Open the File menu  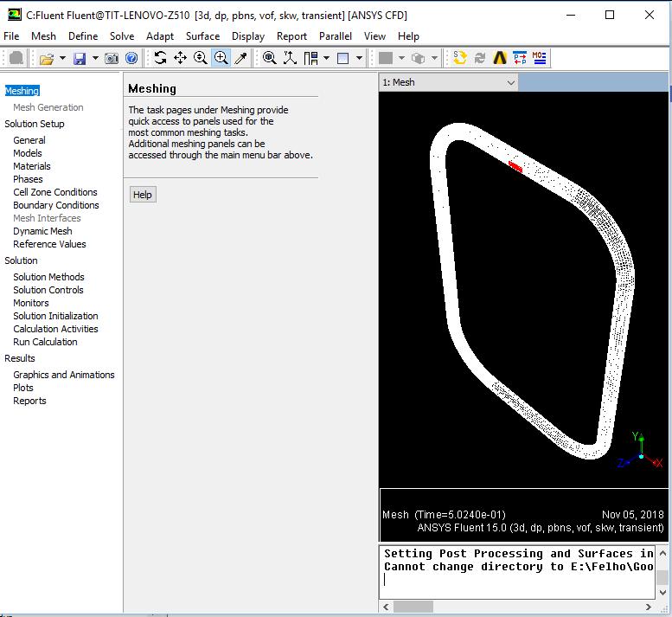[x=11, y=36]
